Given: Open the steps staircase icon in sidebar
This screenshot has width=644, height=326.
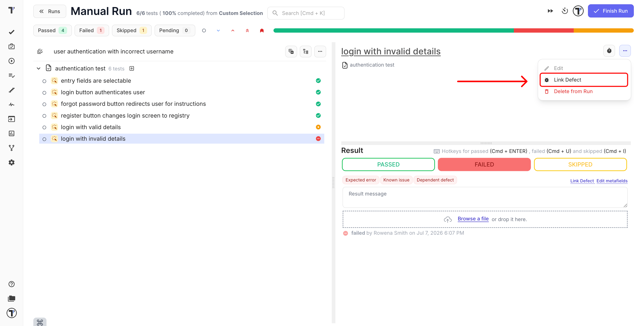Looking at the screenshot, I should (x=12, y=90).
